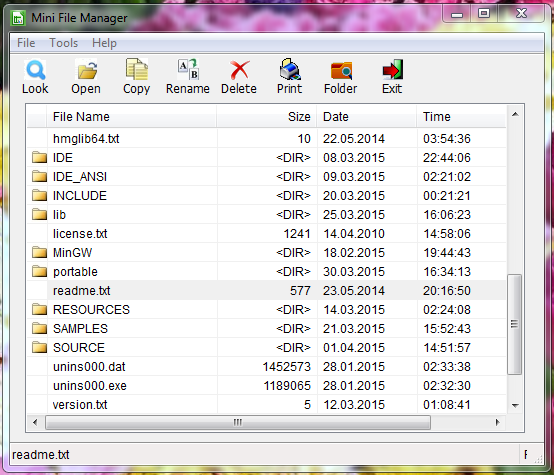554x475 pixels.
Task: Click the size value 1189065
Action: pyautogui.click(x=287, y=386)
